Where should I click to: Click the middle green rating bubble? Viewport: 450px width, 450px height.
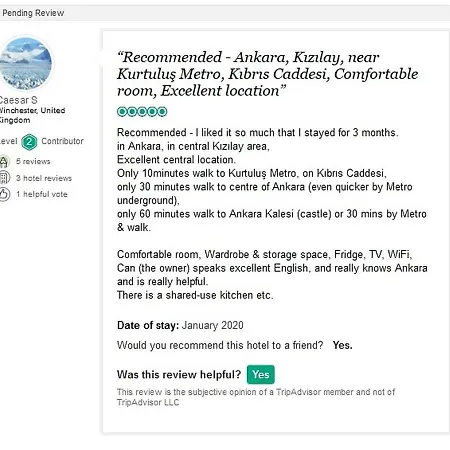142,111
